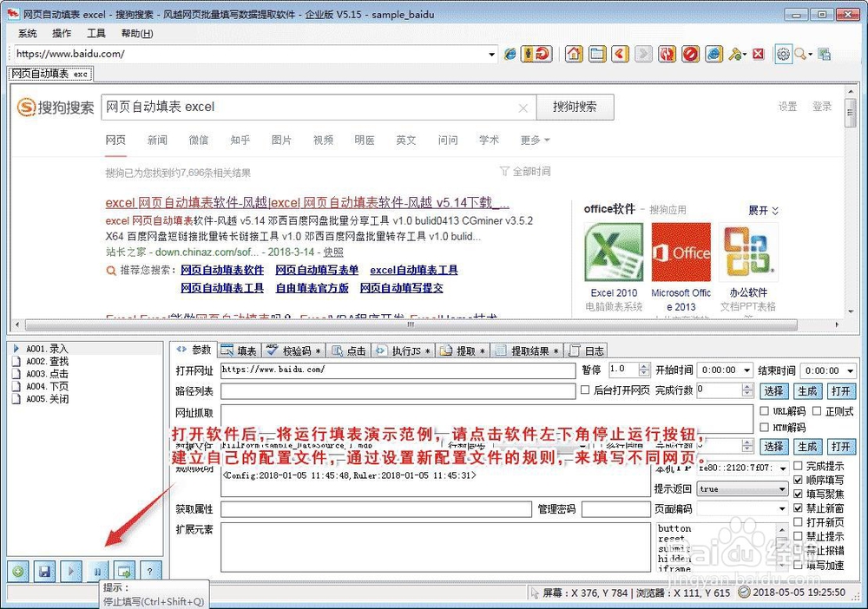The height and width of the screenshot is (609, 868).
Task: Stop filling with the pause button
Action: point(97,570)
